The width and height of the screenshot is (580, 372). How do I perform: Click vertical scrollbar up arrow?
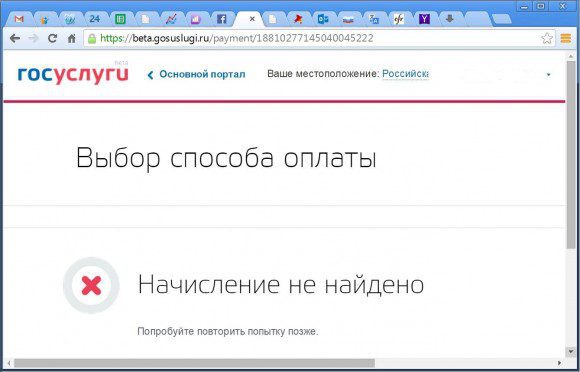coord(571,56)
